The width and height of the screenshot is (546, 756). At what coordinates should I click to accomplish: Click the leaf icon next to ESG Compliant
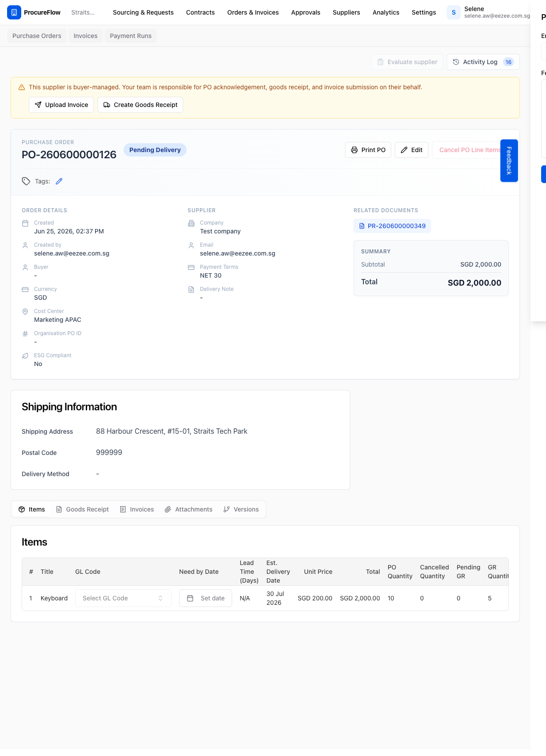click(25, 356)
